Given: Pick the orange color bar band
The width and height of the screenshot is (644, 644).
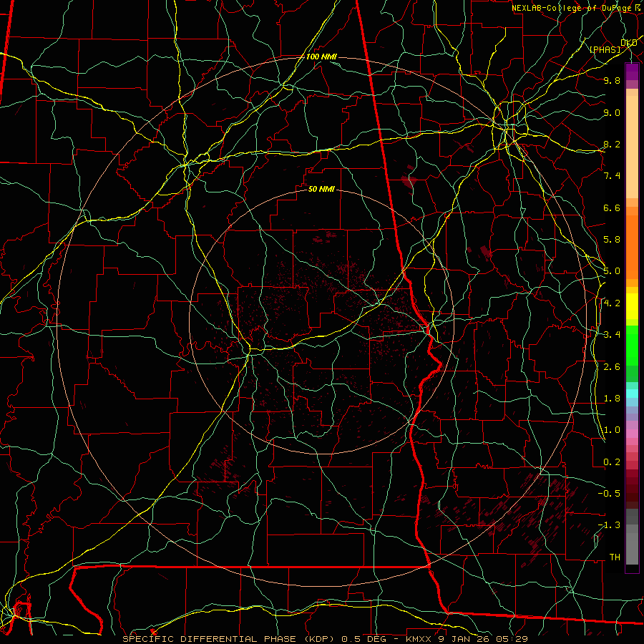Looking at the screenshot, I should point(632,248).
